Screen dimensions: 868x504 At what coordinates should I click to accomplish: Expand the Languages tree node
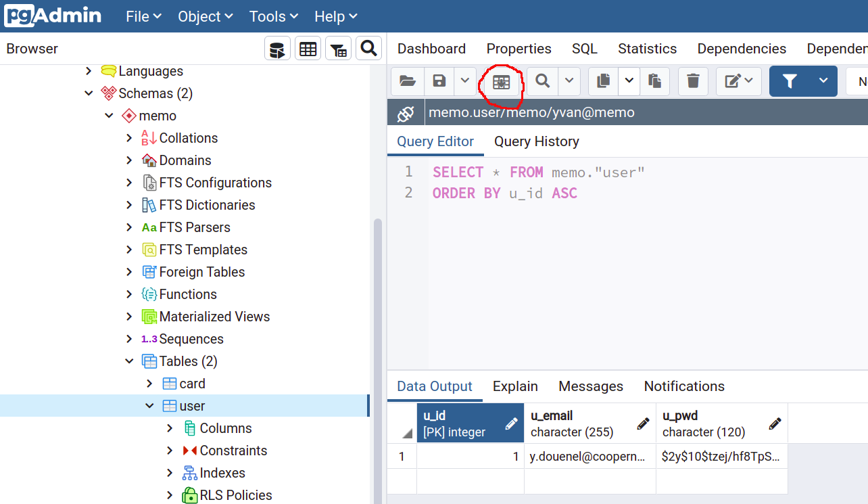pos(89,71)
